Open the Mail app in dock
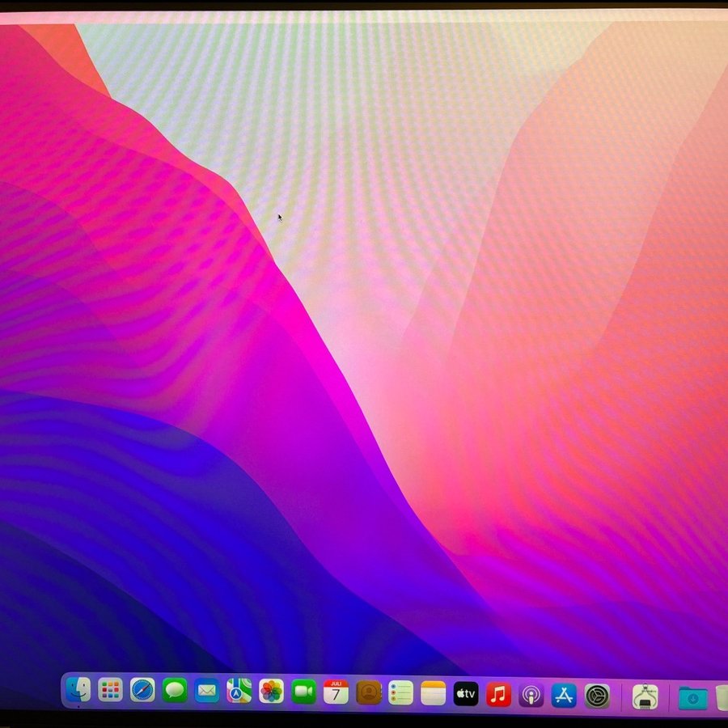The height and width of the screenshot is (728, 728). pos(207,691)
